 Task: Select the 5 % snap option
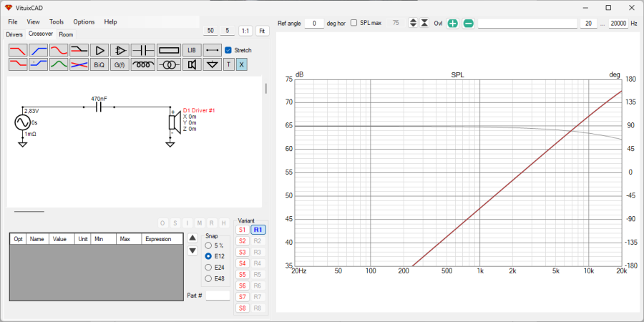pyautogui.click(x=208, y=245)
